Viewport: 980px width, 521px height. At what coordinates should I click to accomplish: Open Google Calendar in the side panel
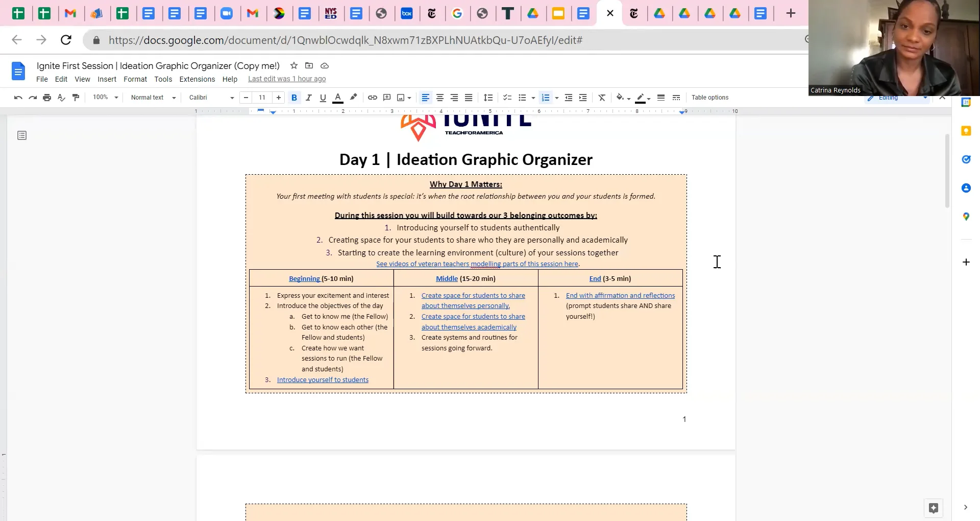[966, 102]
